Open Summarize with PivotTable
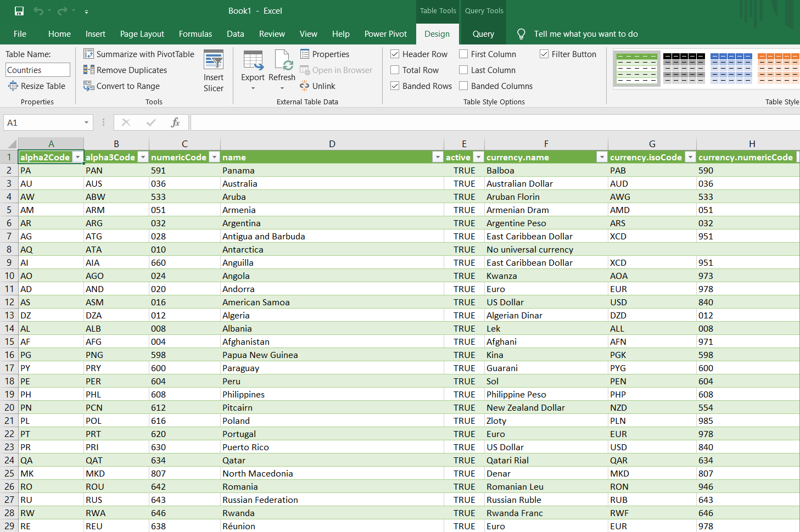 click(139, 54)
